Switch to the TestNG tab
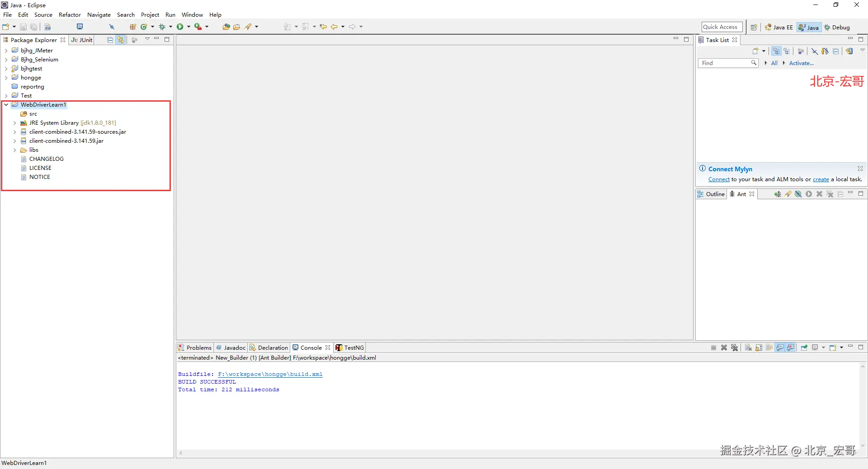The width and height of the screenshot is (868, 469). (x=349, y=347)
